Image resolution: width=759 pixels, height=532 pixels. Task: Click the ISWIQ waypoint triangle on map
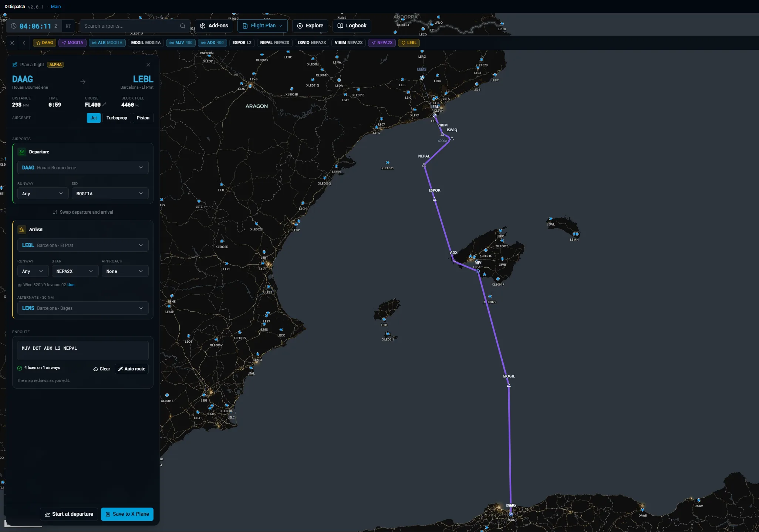(452, 139)
